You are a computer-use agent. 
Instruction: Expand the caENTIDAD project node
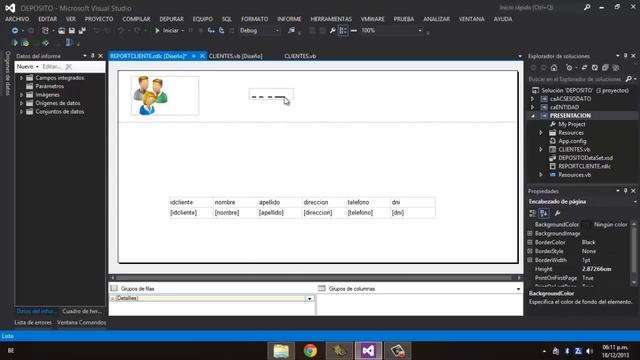point(533,107)
